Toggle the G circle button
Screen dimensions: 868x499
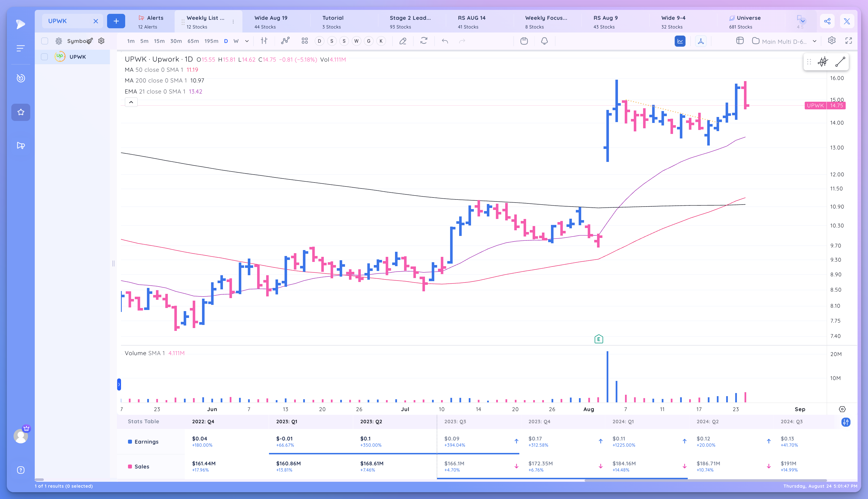click(369, 41)
